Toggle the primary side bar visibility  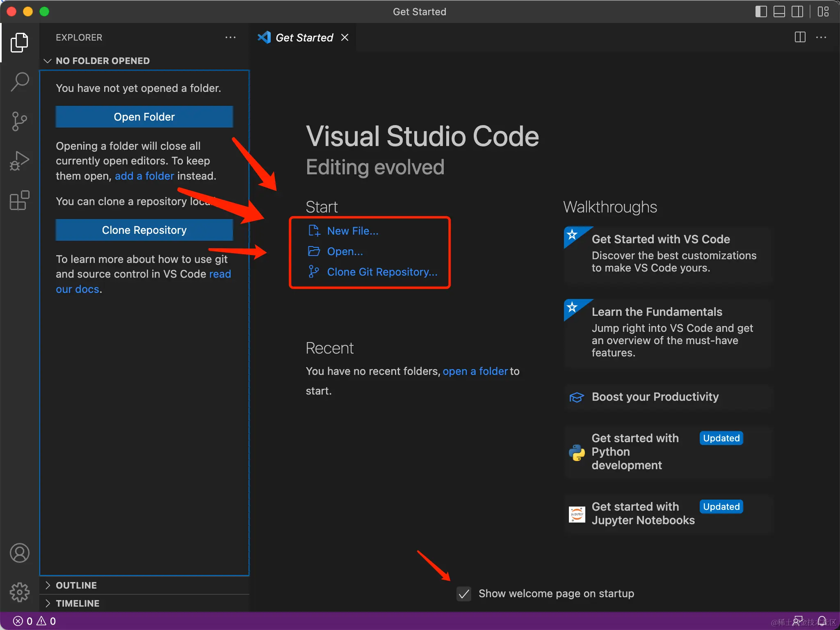(761, 11)
